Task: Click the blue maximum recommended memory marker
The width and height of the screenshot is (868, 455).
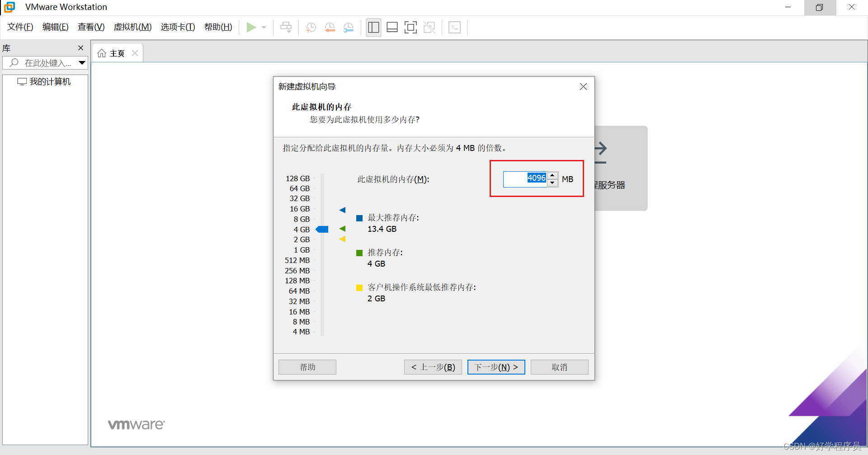Action: pos(342,210)
